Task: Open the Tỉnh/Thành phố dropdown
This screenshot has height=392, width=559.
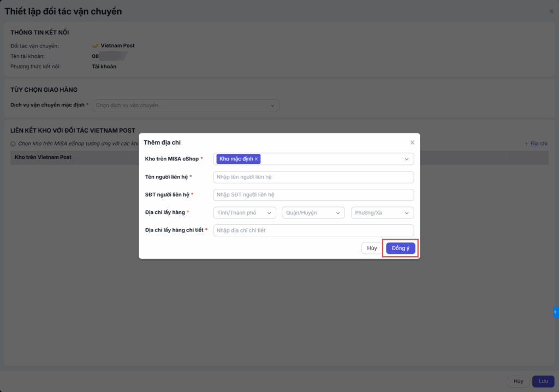Action: (x=245, y=212)
